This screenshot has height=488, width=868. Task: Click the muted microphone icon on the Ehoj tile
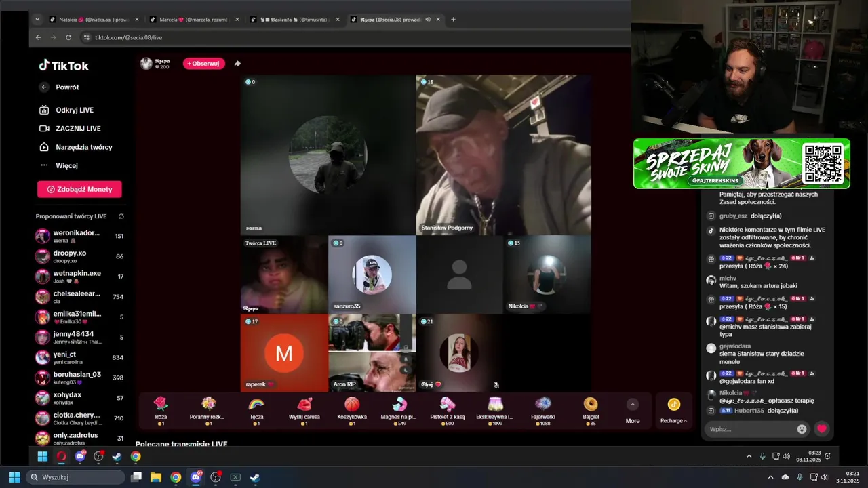tap(496, 385)
